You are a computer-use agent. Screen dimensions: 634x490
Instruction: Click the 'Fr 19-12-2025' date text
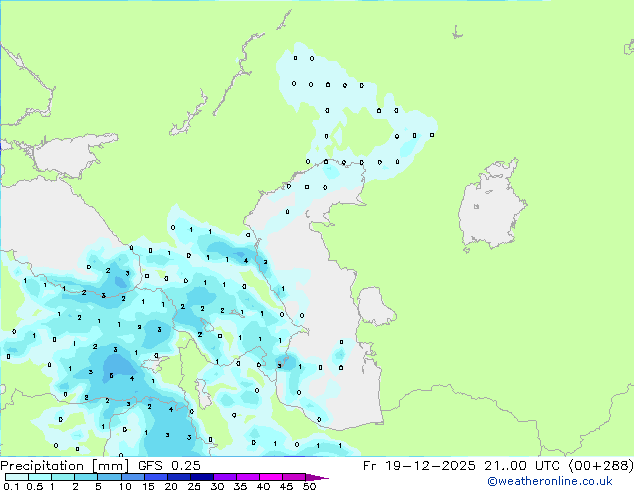(x=419, y=466)
